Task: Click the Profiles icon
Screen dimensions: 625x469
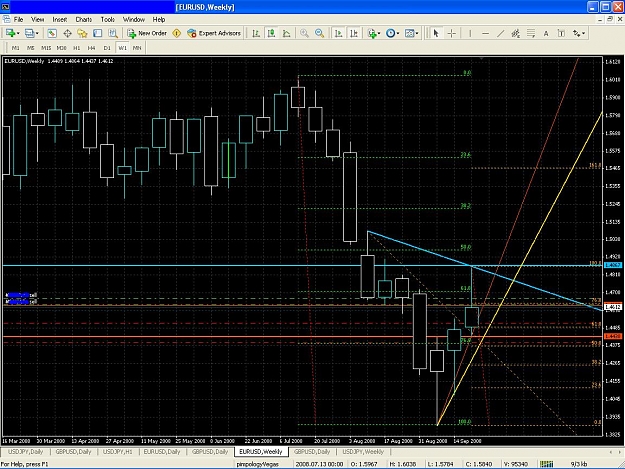Action: click(29, 33)
